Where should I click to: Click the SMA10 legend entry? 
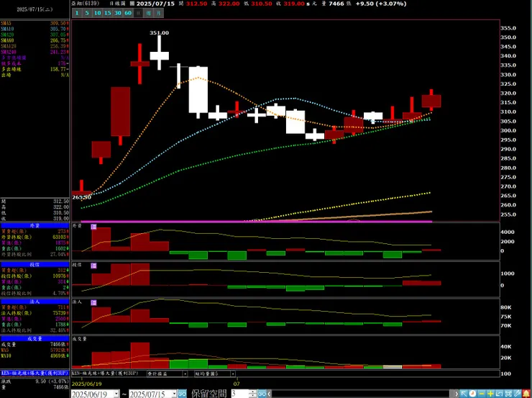point(35,30)
